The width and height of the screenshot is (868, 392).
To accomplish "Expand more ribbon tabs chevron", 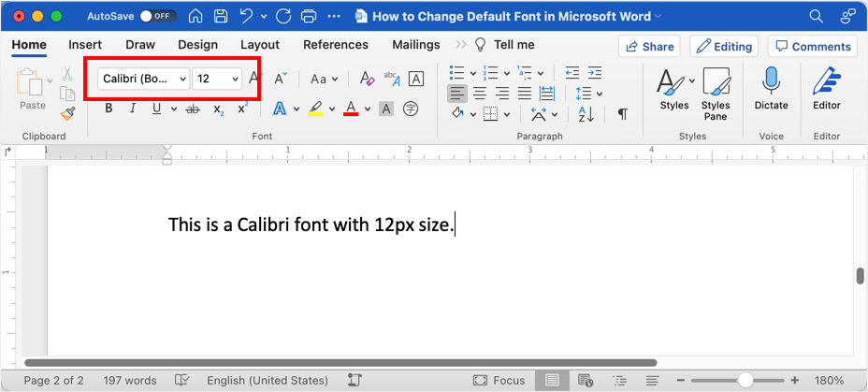I will coord(461,45).
